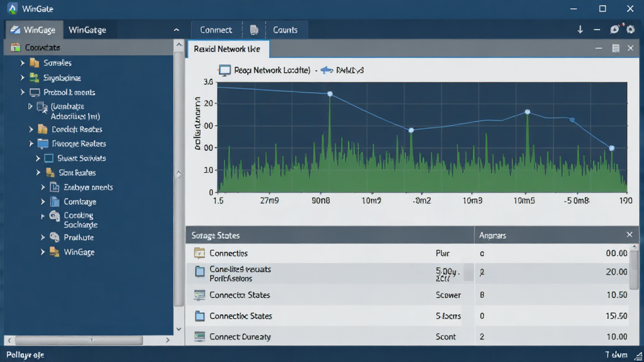
Task: Expand the Fraooge Reatzes node
Action: pos(31,144)
